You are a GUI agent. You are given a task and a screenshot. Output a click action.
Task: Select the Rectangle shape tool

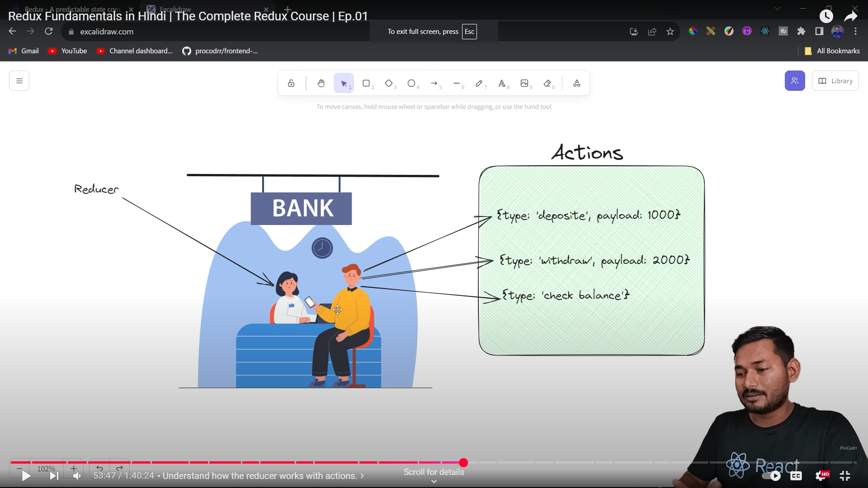pyautogui.click(x=366, y=83)
